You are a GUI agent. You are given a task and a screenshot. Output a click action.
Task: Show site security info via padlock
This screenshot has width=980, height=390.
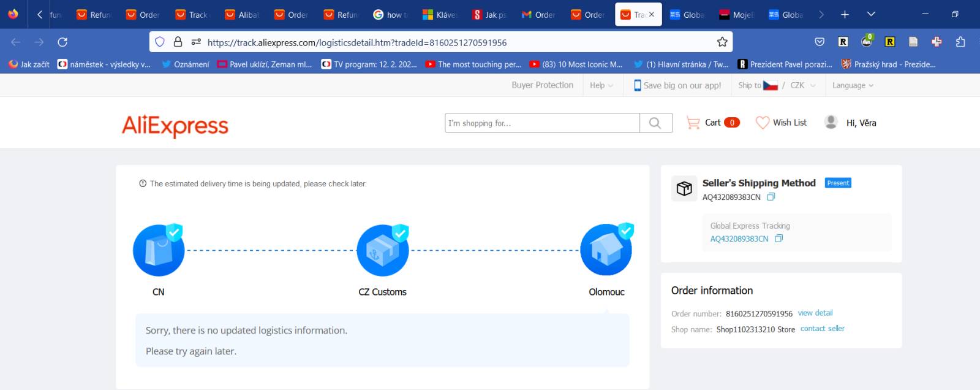tap(178, 42)
